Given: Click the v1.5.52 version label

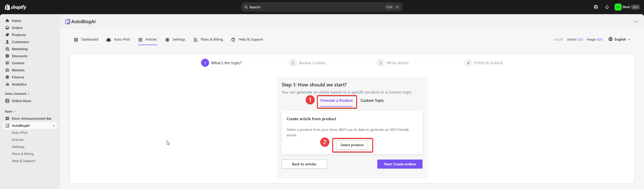Looking at the screenshot, I should click(558, 40).
